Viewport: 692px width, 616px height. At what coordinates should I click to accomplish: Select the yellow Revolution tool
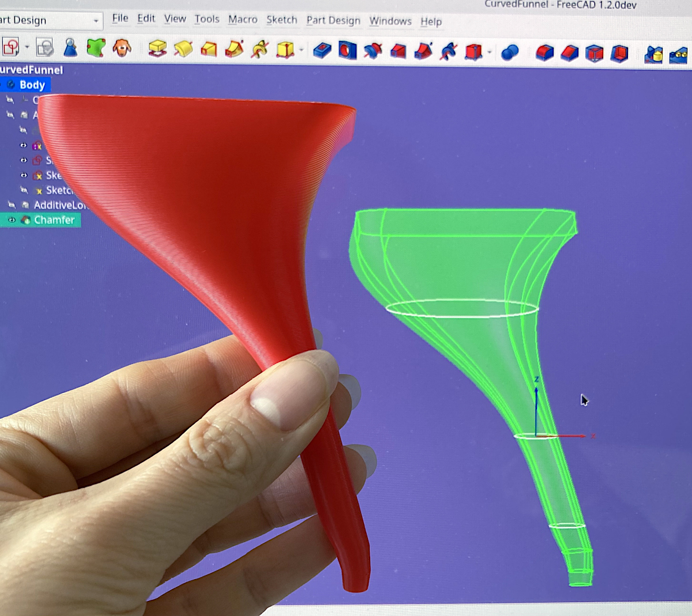[x=183, y=49]
